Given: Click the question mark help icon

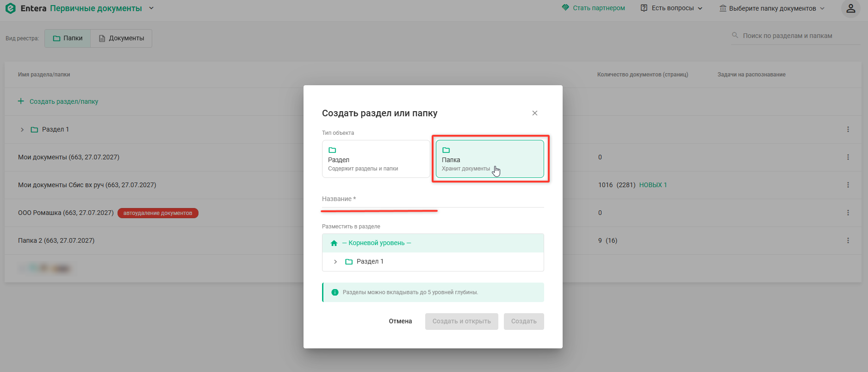Looking at the screenshot, I should point(644,8).
